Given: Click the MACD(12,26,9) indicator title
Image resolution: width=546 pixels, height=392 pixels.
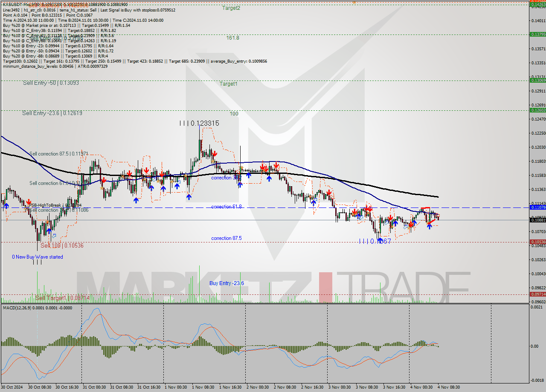Looking at the screenshot, I should (x=37, y=308).
